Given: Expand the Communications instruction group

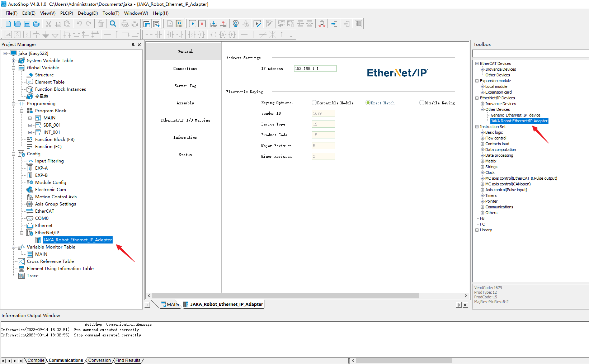Looking at the screenshot, I should tap(482, 207).
